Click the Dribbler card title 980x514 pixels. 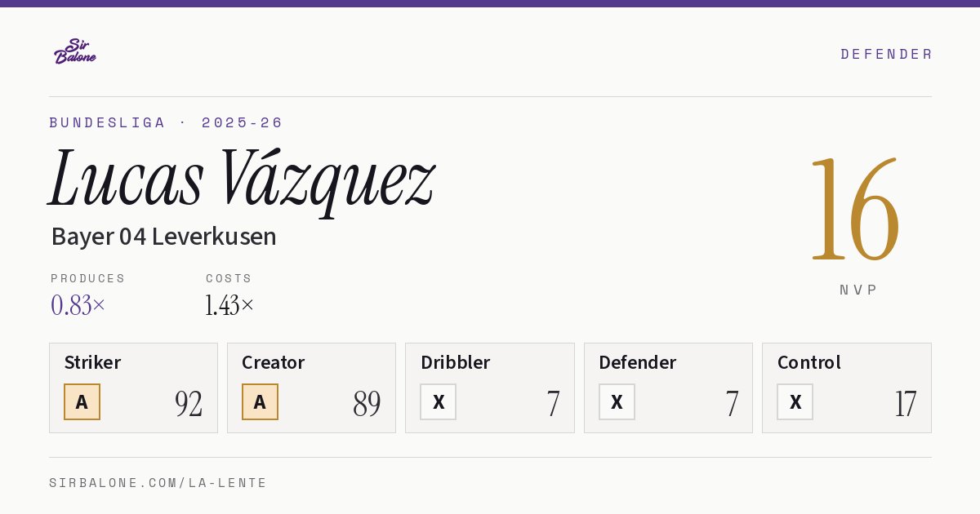(456, 362)
